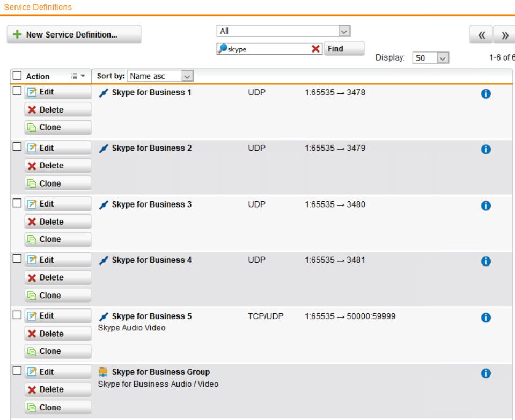515x420 pixels.
Task: Click the port text 1:65535 → 3478
Action: click(x=335, y=92)
